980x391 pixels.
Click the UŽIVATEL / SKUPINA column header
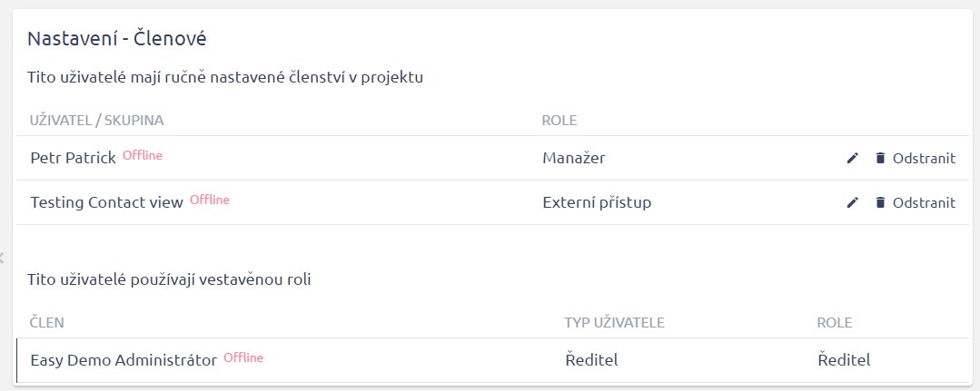pyautogui.click(x=96, y=120)
